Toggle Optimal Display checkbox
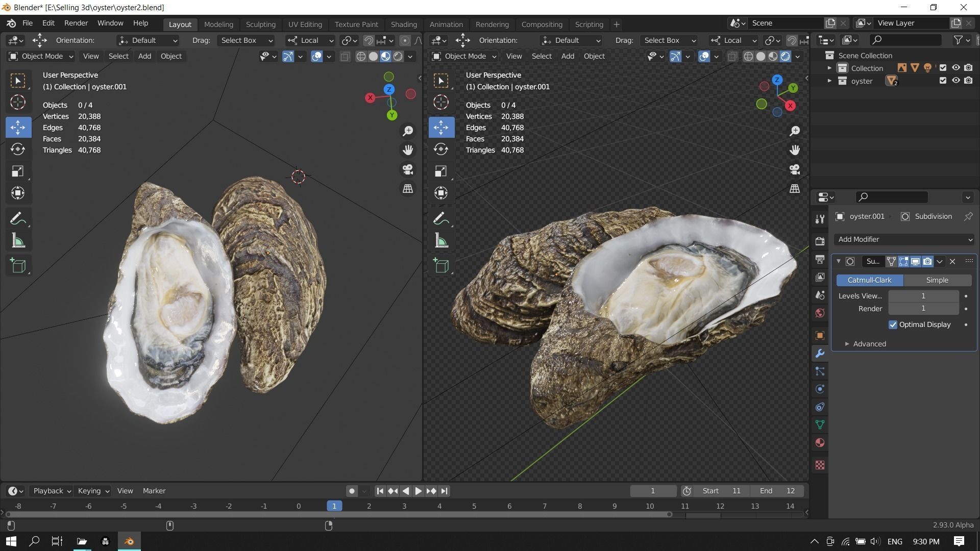 pyautogui.click(x=893, y=325)
